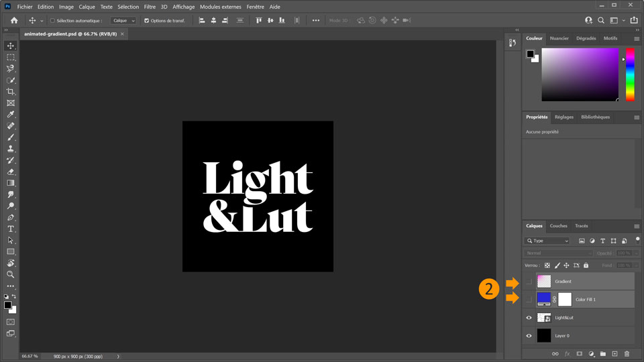Select the Move tool in toolbar
The image size is (644, 362).
click(x=11, y=46)
